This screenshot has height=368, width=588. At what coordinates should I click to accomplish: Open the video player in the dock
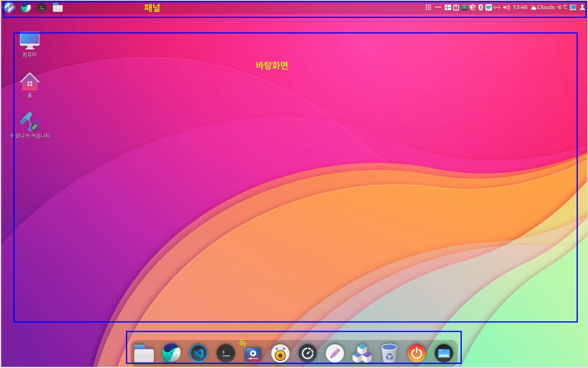[253, 353]
